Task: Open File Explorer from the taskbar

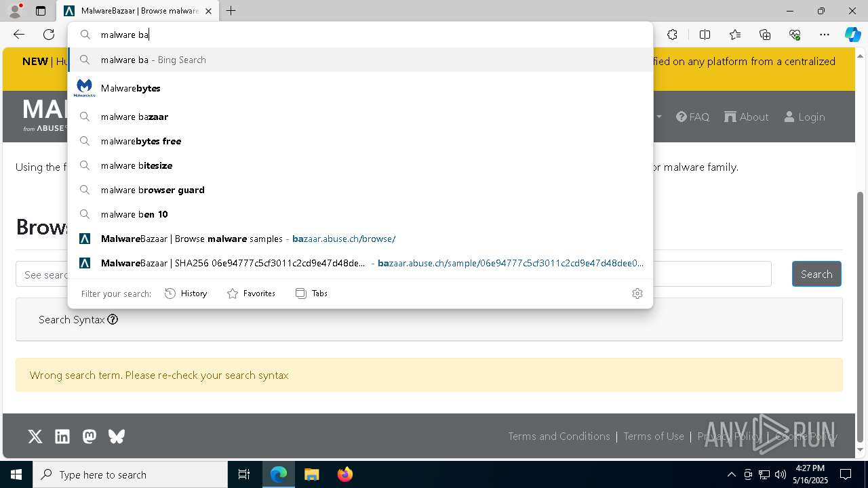Action: (311, 474)
